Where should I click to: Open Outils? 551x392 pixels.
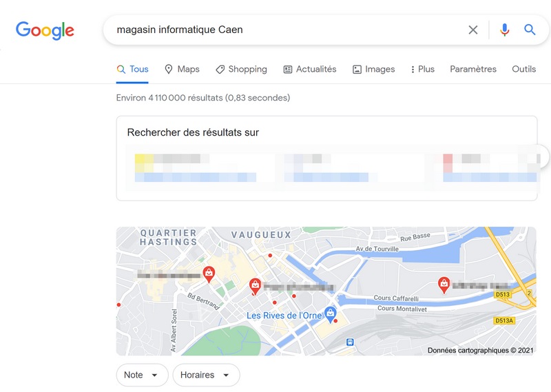coord(523,70)
